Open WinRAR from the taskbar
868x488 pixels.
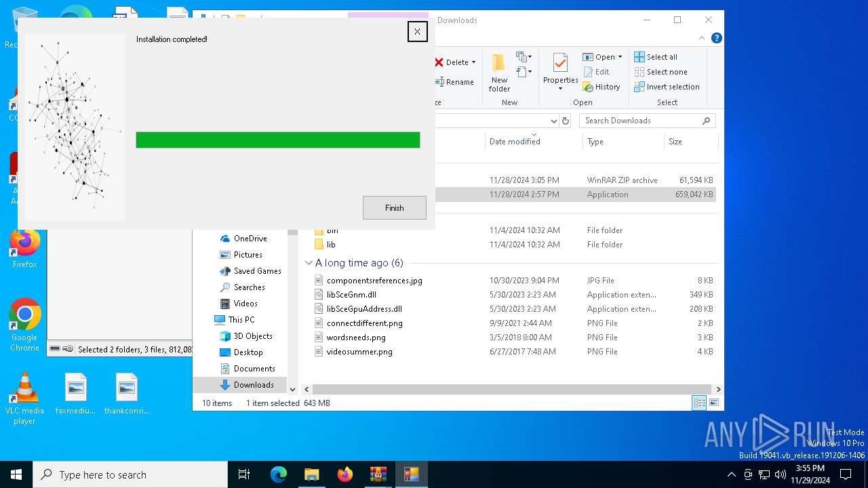pyautogui.click(x=378, y=474)
